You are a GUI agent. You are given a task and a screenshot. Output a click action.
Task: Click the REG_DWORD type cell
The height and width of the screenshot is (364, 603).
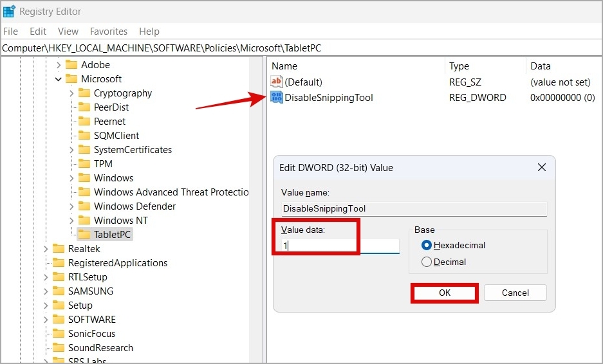click(478, 98)
